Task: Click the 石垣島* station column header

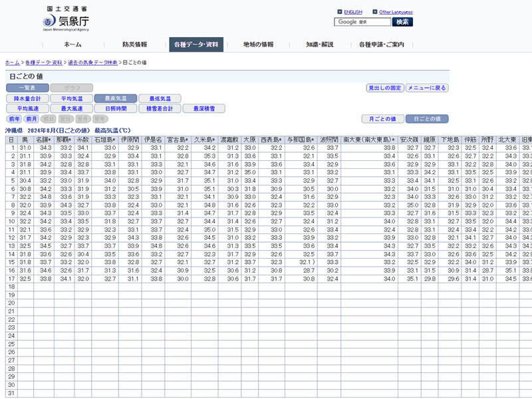Action: point(105,140)
